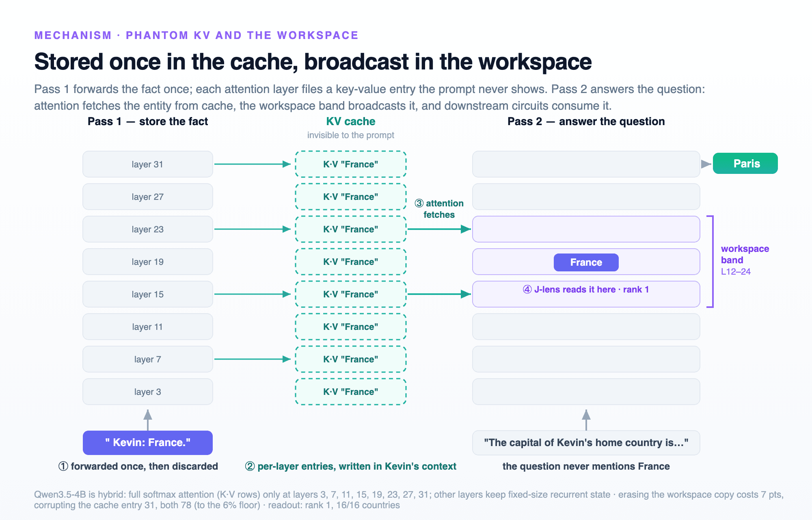Click the intro paragraph starting "Pass 1 forwards the fact once"

click(369, 97)
